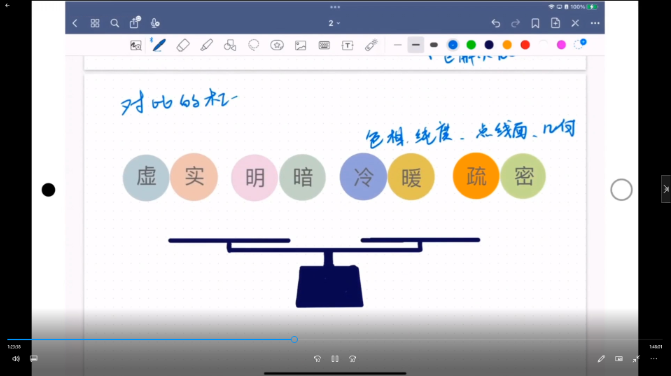Select the Eraser tool
The height and width of the screenshot is (376, 671).
pyautogui.click(x=183, y=45)
